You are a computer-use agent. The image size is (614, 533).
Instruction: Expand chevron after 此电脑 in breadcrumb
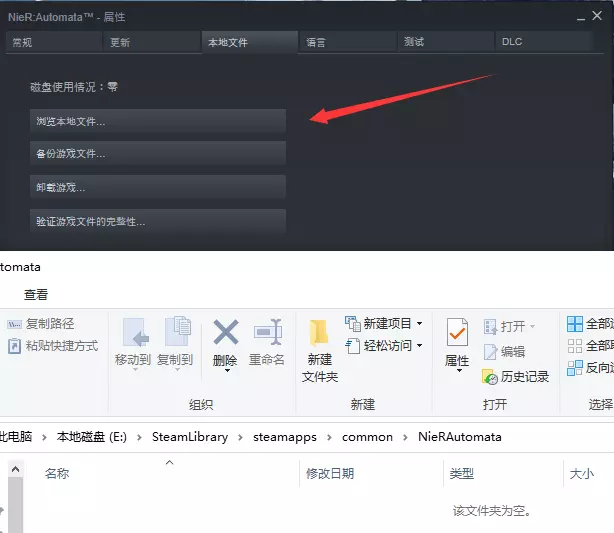[44, 437]
